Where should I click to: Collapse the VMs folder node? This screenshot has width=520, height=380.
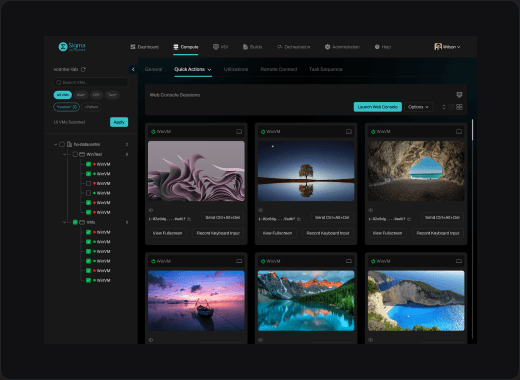pos(65,222)
